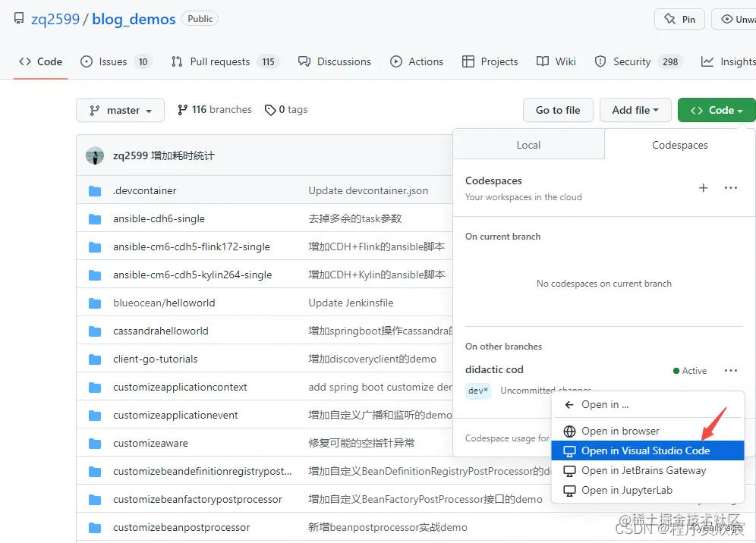Expand the Add file dropdown
756x543 pixels.
(635, 110)
